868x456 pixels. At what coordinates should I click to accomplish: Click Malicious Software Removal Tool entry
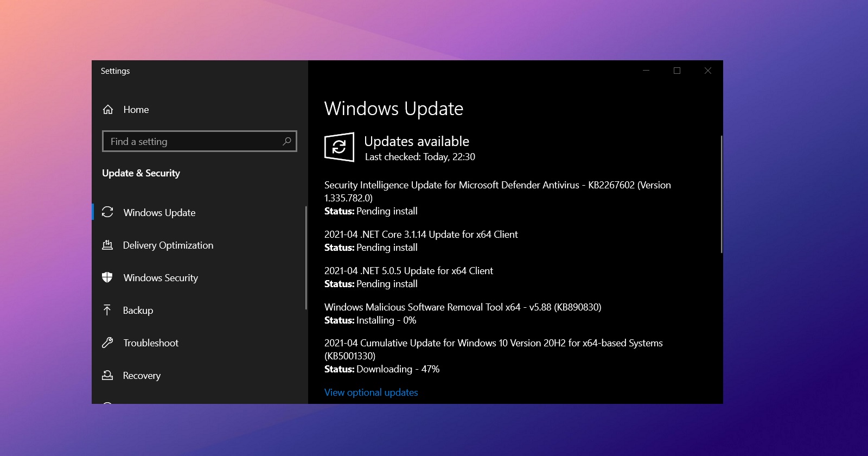click(463, 307)
